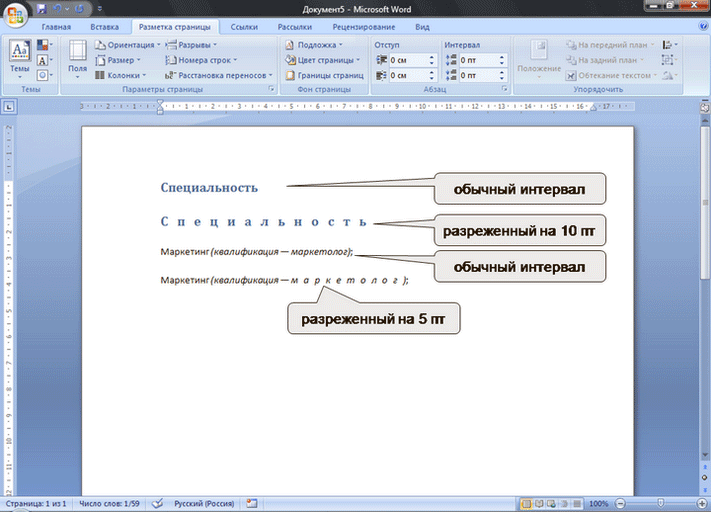Click the proofing errors check icon
711x512 pixels.
click(157, 504)
